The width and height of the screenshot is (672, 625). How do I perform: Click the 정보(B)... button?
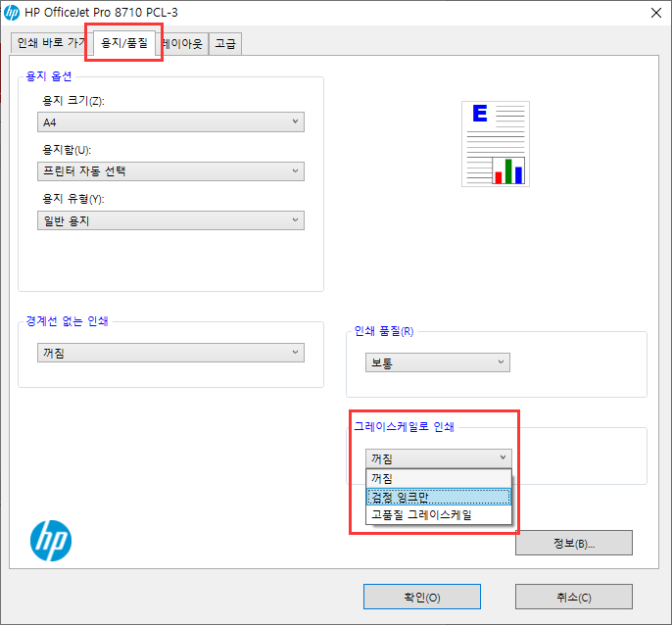[x=574, y=543]
